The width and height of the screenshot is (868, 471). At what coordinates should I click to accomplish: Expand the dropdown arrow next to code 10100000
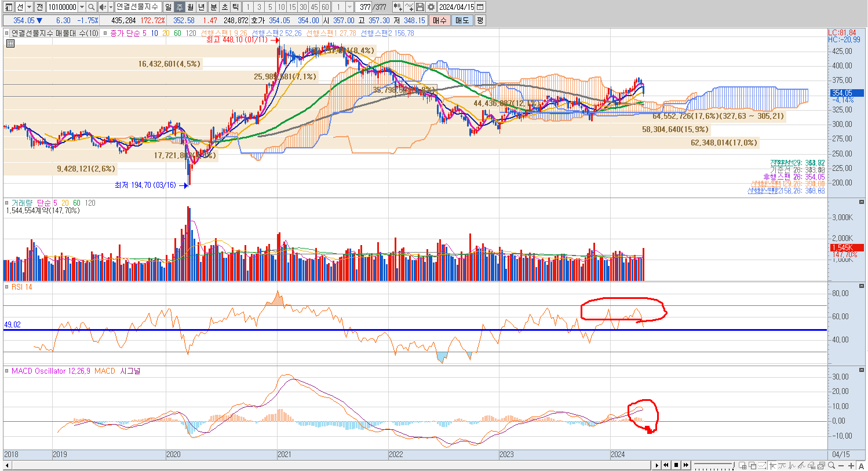(82, 7)
